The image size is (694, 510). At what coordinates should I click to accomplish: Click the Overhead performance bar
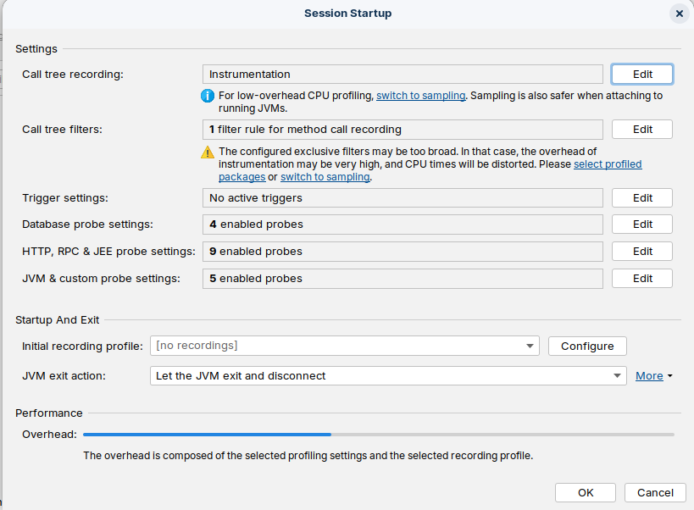[x=378, y=434]
